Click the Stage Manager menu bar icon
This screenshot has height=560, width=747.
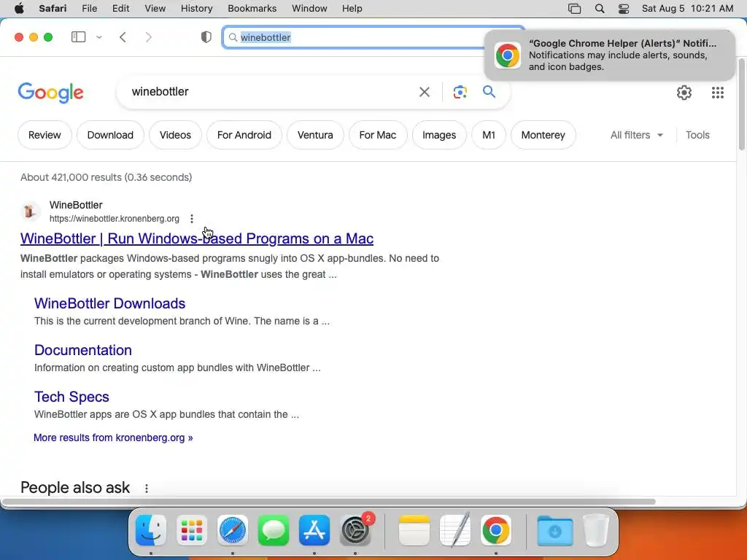pyautogui.click(x=575, y=9)
